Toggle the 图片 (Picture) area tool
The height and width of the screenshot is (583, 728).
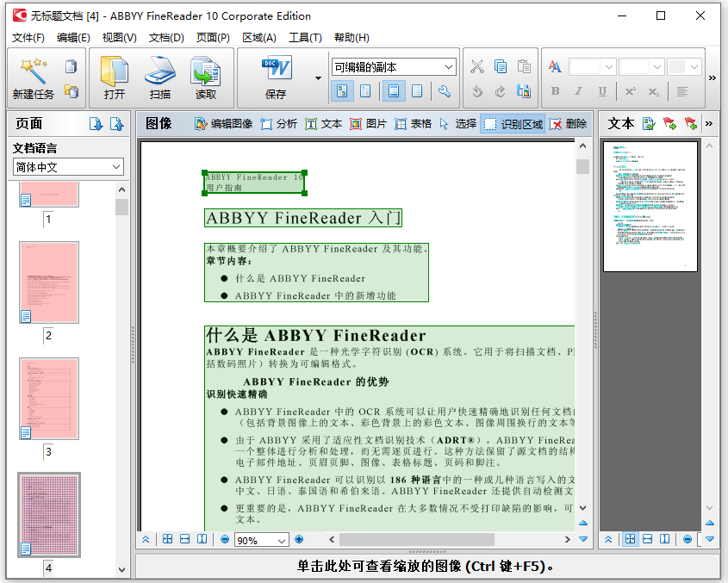coord(368,124)
